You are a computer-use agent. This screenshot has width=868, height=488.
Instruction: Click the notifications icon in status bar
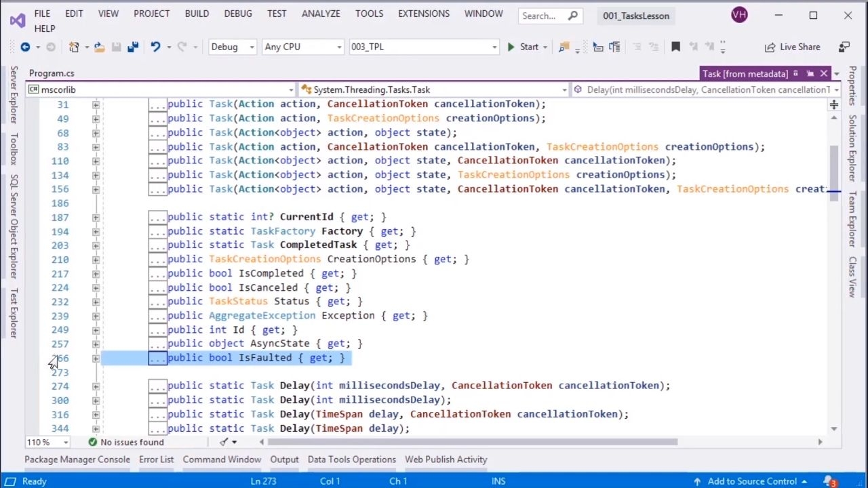click(830, 481)
